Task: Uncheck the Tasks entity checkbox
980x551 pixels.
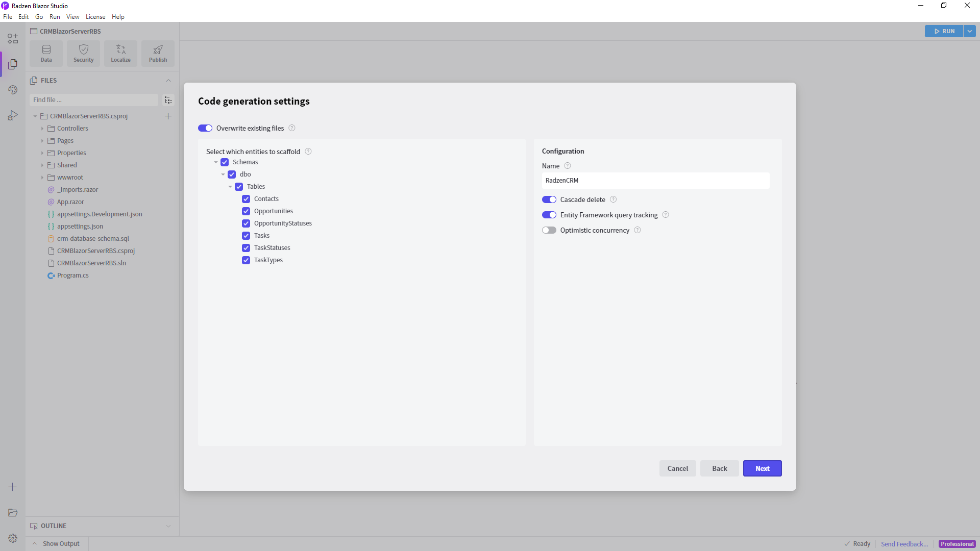Action: pos(246,236)
